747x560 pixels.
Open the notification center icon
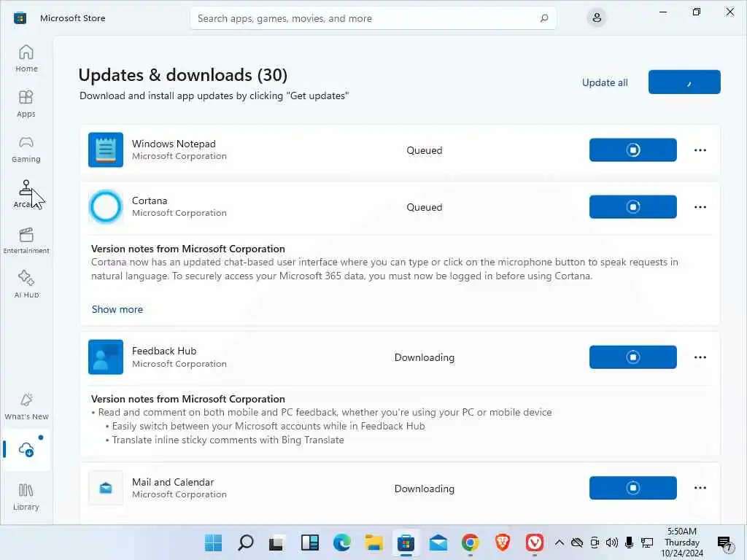724,542
